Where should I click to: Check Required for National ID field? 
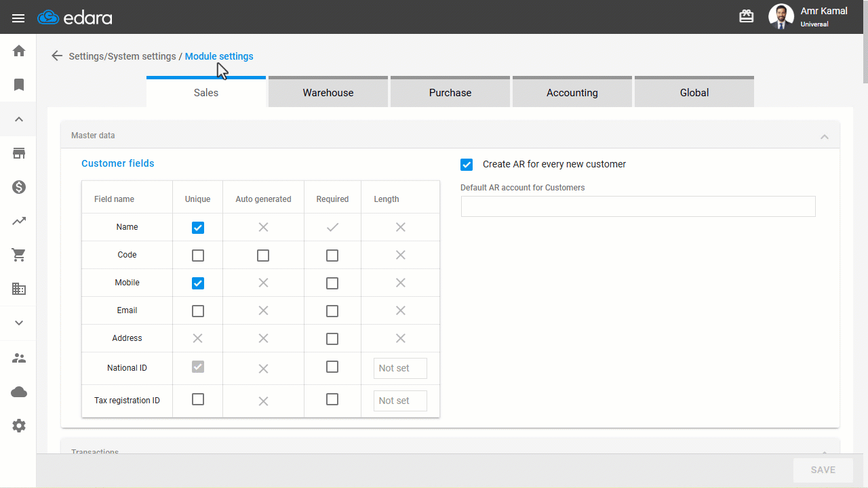tap(332, 367)
